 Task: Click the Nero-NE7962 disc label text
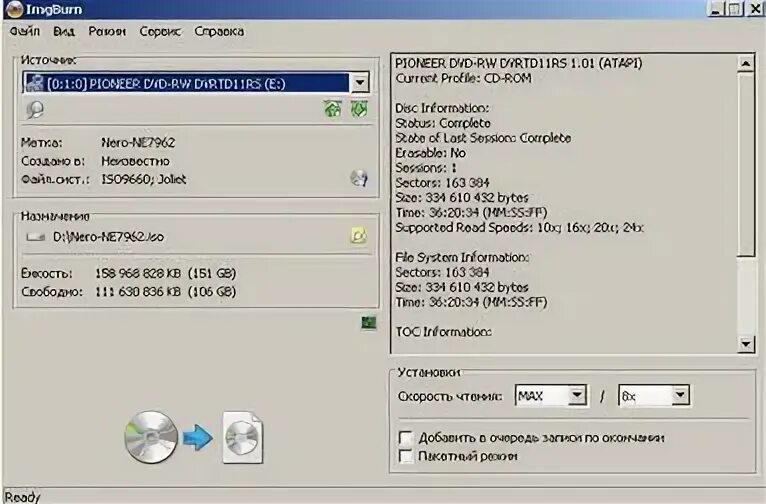tap(138, 143)
